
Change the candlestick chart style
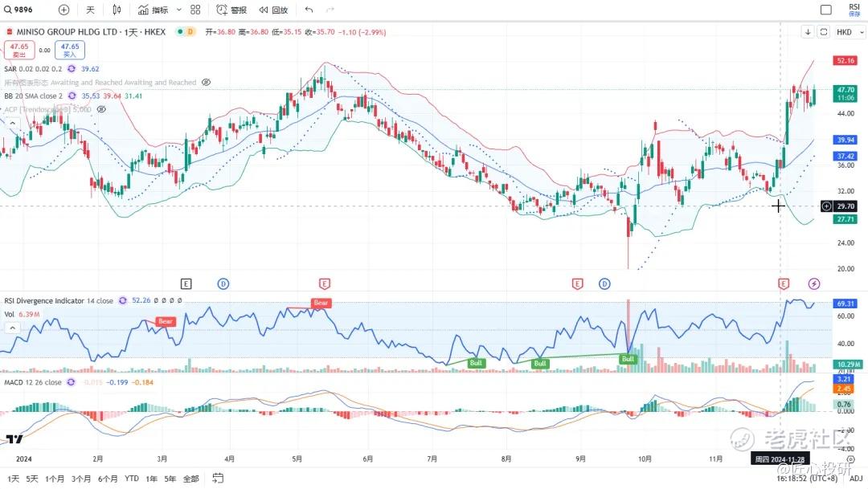click(x=117, y=10)
